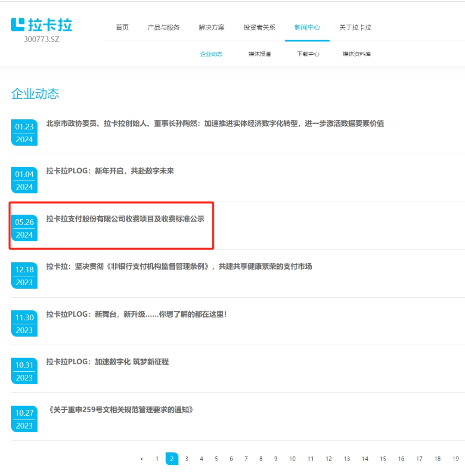This screenshot has width=465, height=476.
Task: Go to page 6
Action: click(x=231, y=459)
